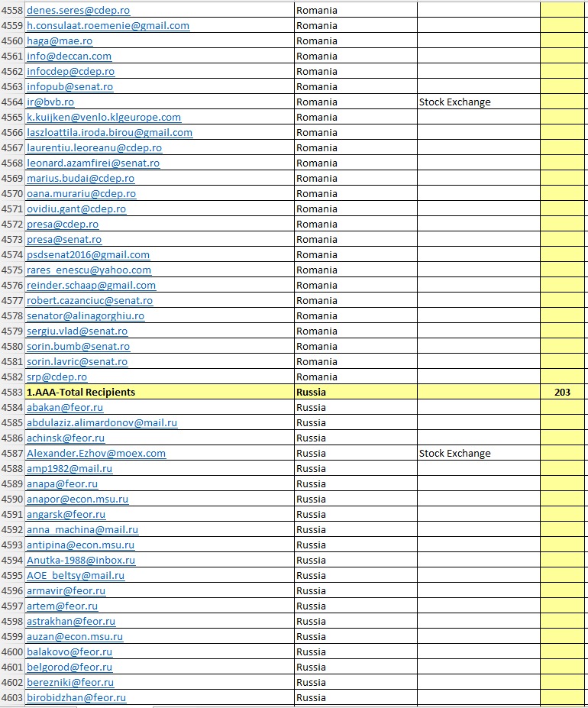Click ovidiu.gant@cdep.ro link

[x=76, y=209]
